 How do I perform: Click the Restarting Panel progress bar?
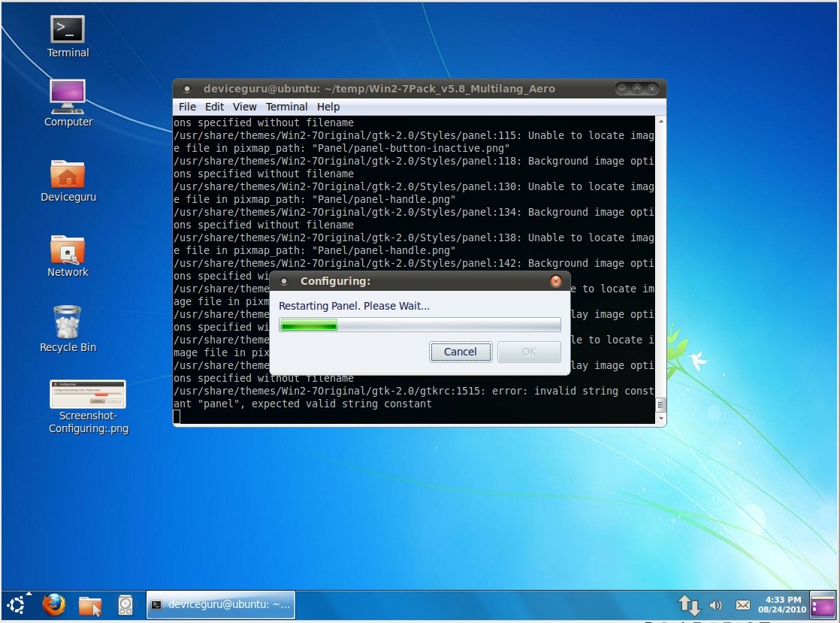tap(420, 325)
